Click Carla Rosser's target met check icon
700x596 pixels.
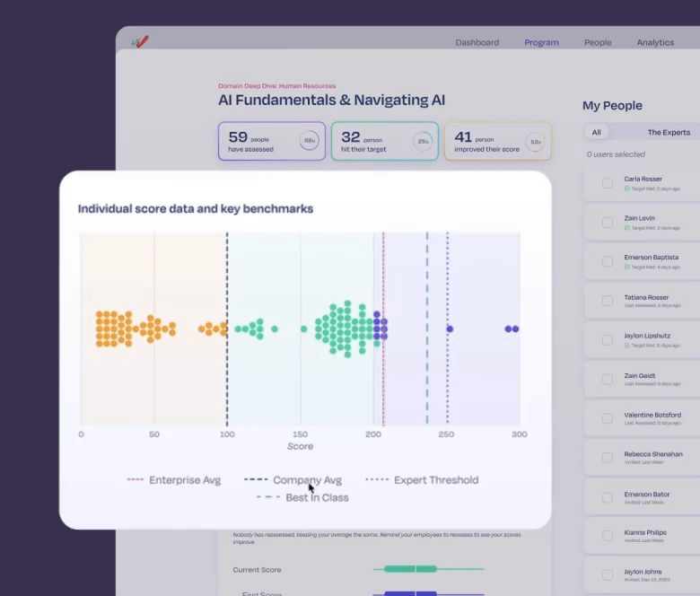tap(626, 188)
